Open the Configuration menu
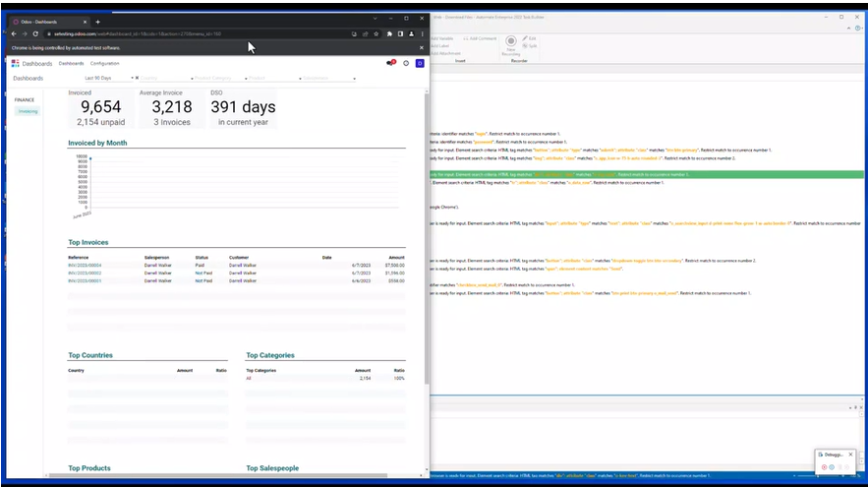 [104, 63]
